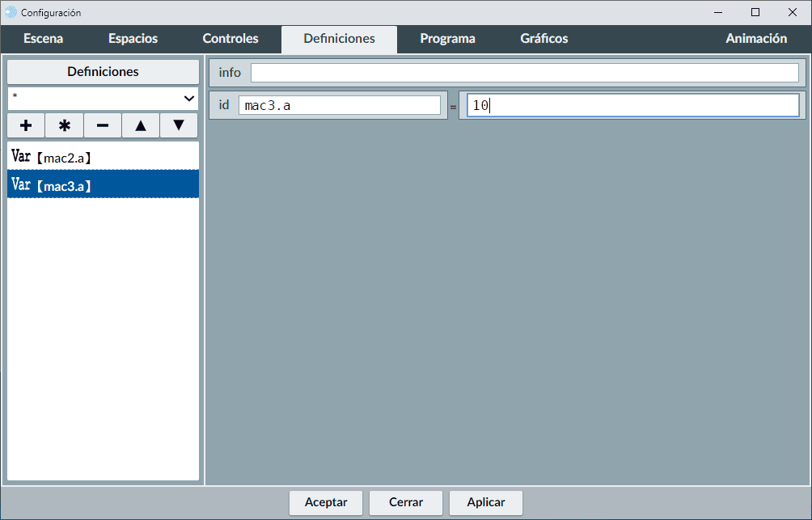
Task: Click the value field containing 10
Action: tap(632, 105)
